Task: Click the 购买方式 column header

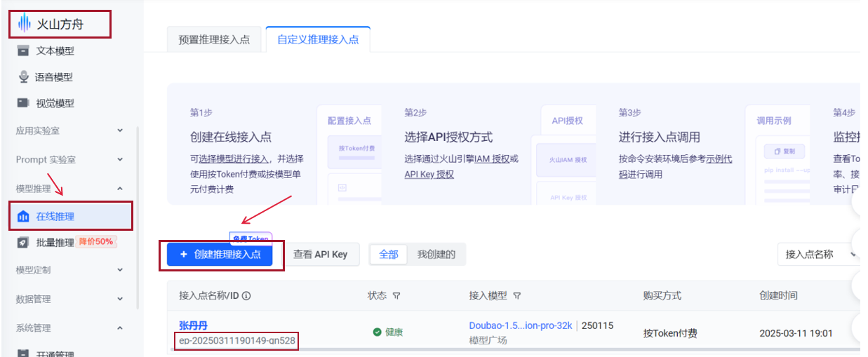Action: tap(662, 296)
